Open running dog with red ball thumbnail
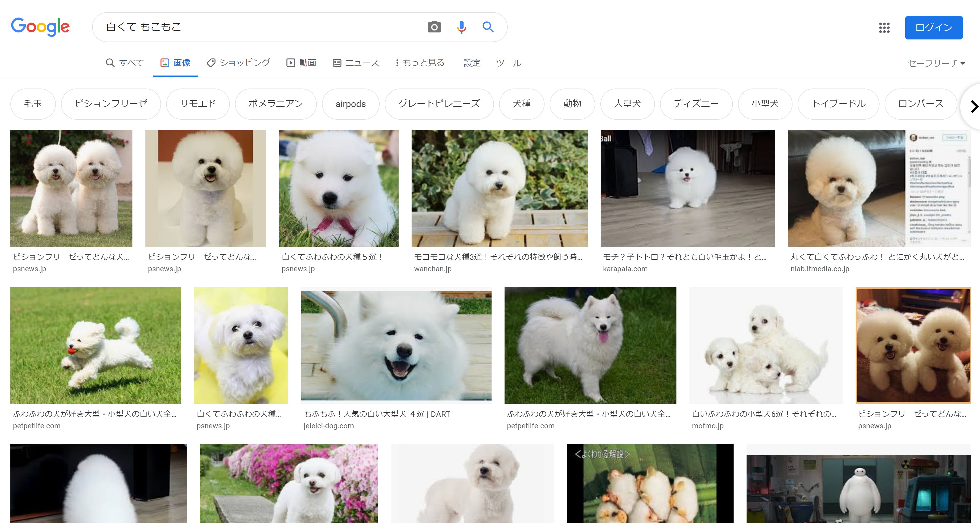 click(x=96, y=345)
